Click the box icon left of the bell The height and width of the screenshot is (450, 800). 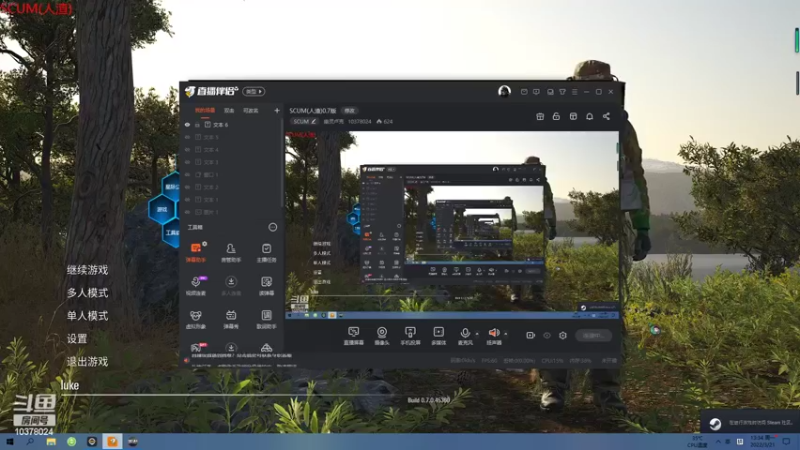[573, 116]
